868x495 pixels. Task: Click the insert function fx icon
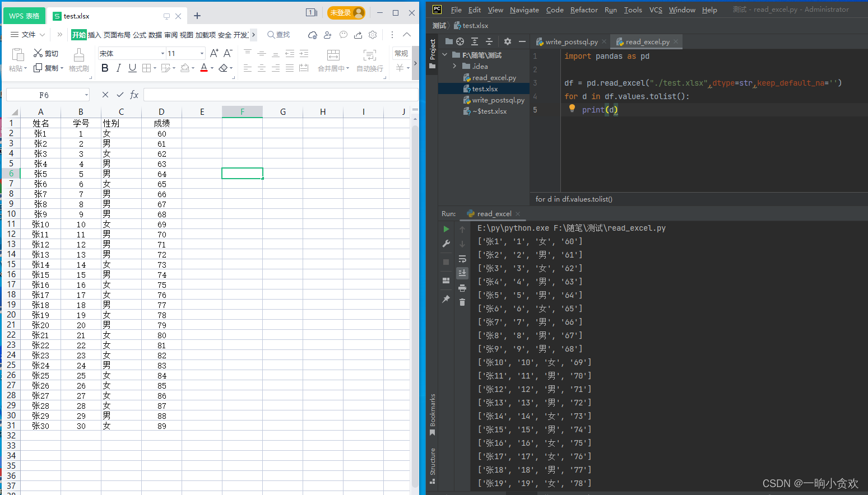click(134, 95)
